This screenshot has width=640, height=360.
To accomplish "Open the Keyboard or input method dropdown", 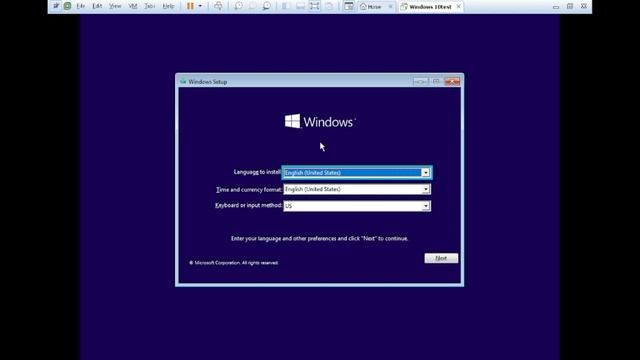I will (425, 206).
